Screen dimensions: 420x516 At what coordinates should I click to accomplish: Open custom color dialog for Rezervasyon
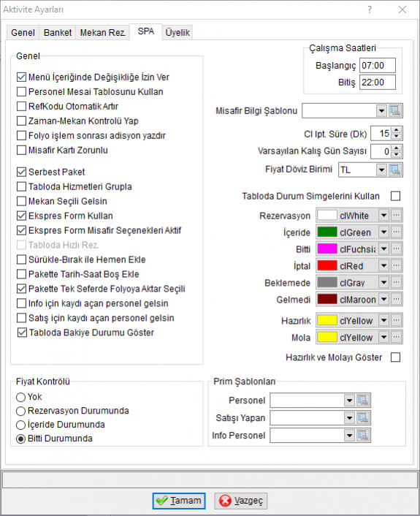coord(397,216)
